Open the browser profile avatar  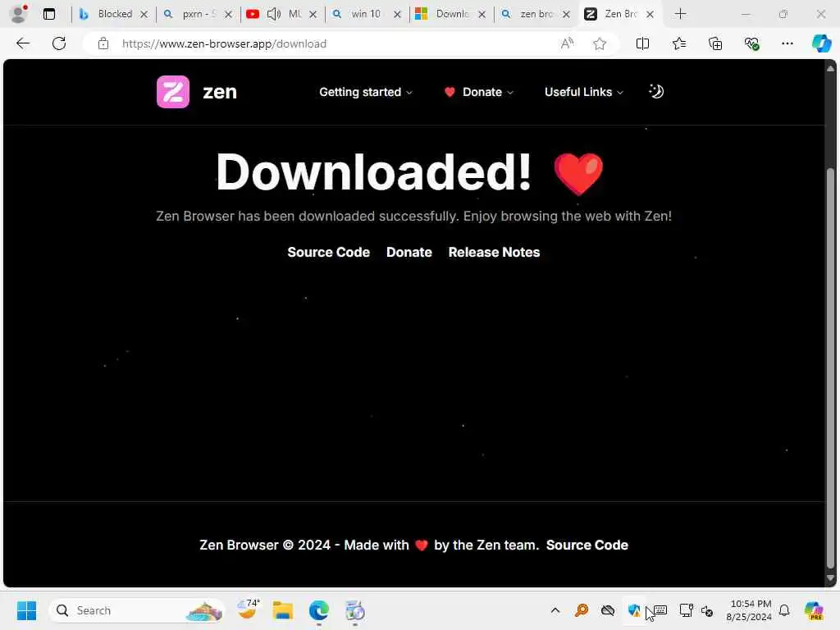click(19, 14)
